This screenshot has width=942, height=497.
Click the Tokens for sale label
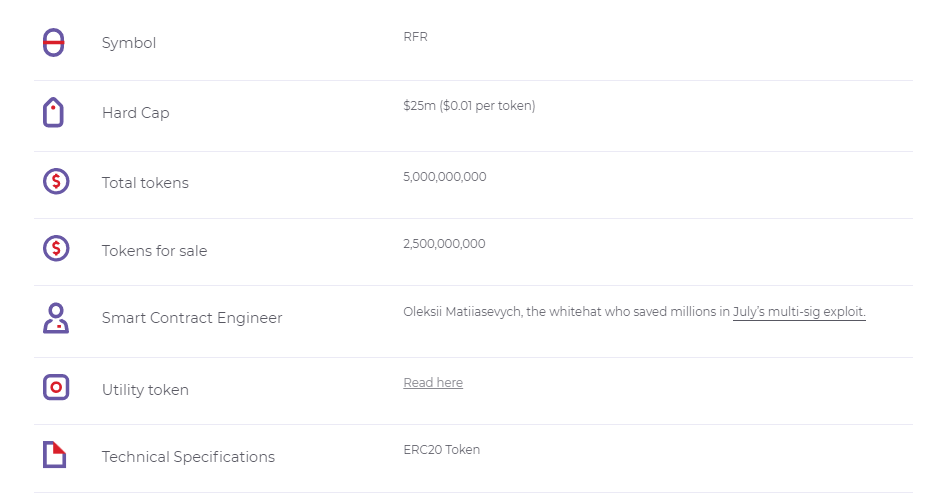click(x=154, y=251)
